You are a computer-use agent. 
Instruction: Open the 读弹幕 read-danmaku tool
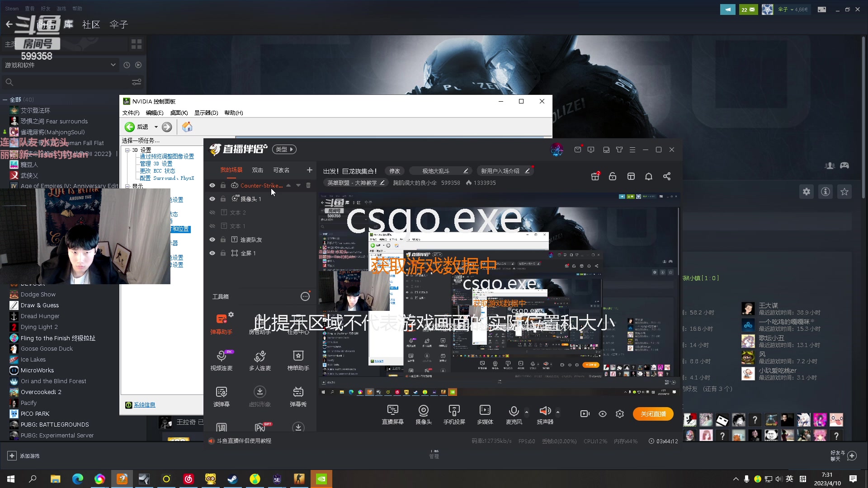coord(221,396)
